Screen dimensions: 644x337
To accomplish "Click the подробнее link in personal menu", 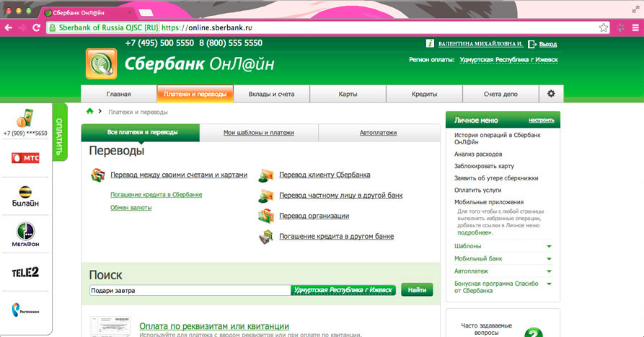I will tap(475, 232).
